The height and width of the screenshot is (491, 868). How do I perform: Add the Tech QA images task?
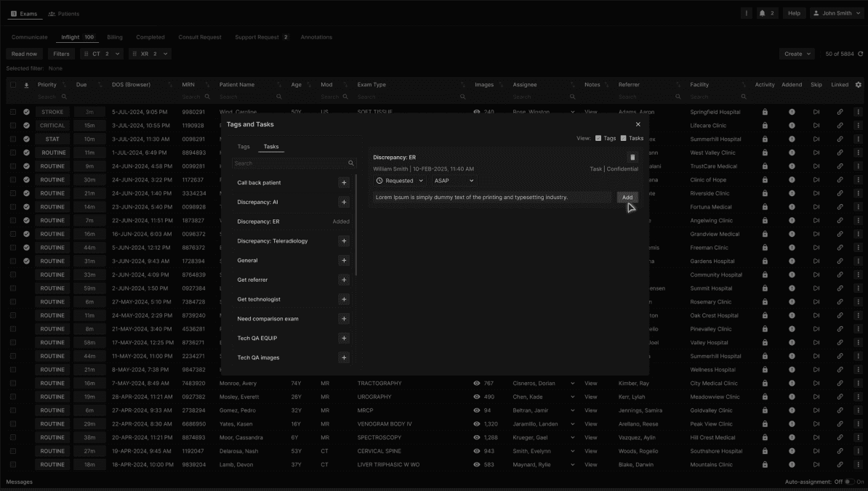(x=344, y=358)
